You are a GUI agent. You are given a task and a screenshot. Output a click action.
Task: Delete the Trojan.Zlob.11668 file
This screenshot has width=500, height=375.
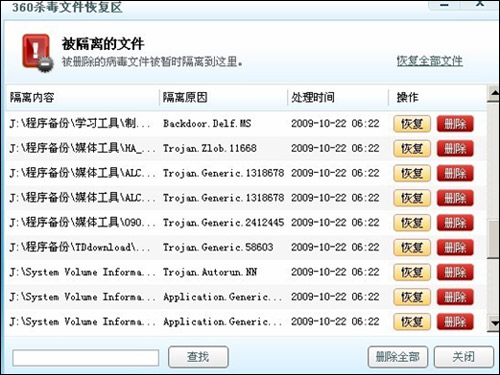[455, 149]
